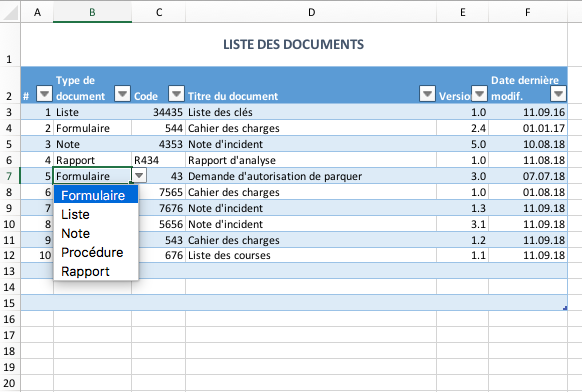This screenshot has width=582, height=392.
Task: Open the Type de document filter dropdown
Action: click(x=122, y=94)
